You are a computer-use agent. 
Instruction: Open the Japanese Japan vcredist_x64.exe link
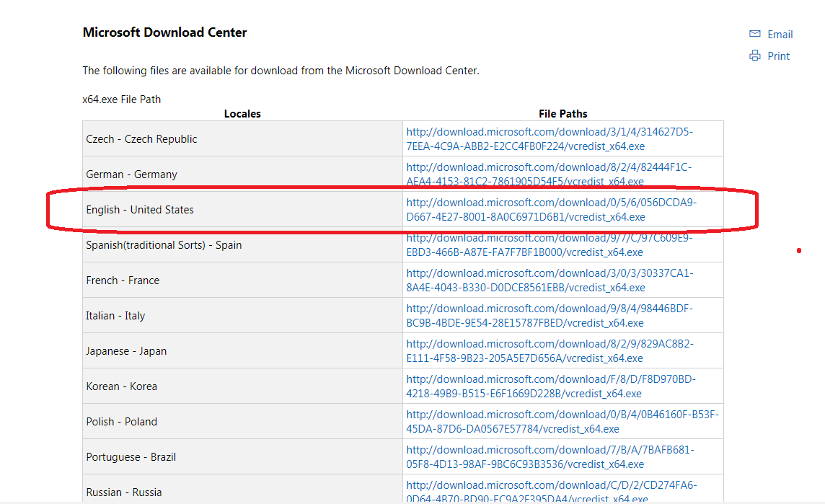(550, 350)
